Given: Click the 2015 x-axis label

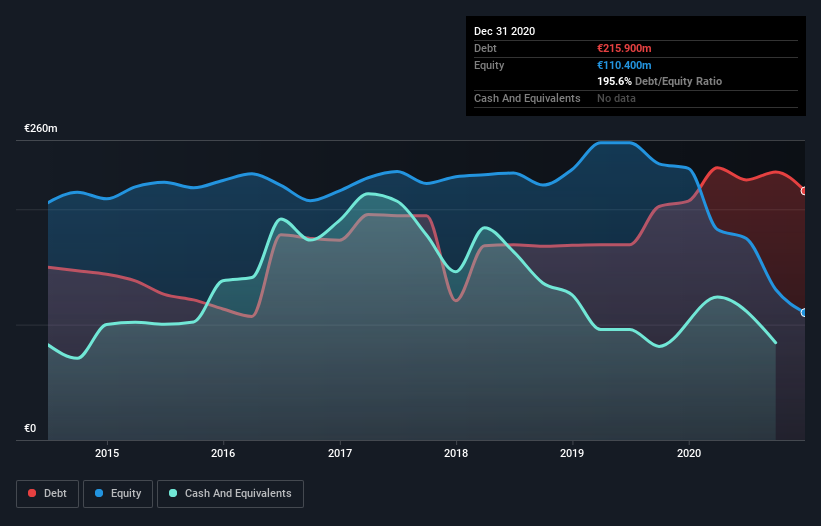Looking at the screenshot, I should coord(107,453).
